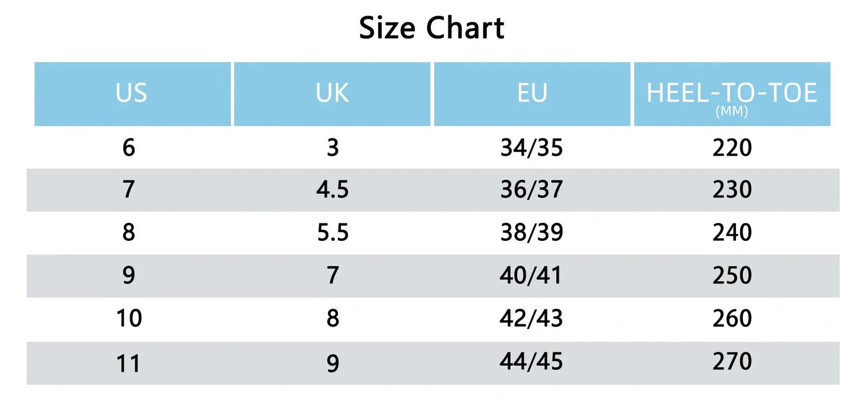
Task: Click UK size 4.5 cell
Action: point(332,190)
